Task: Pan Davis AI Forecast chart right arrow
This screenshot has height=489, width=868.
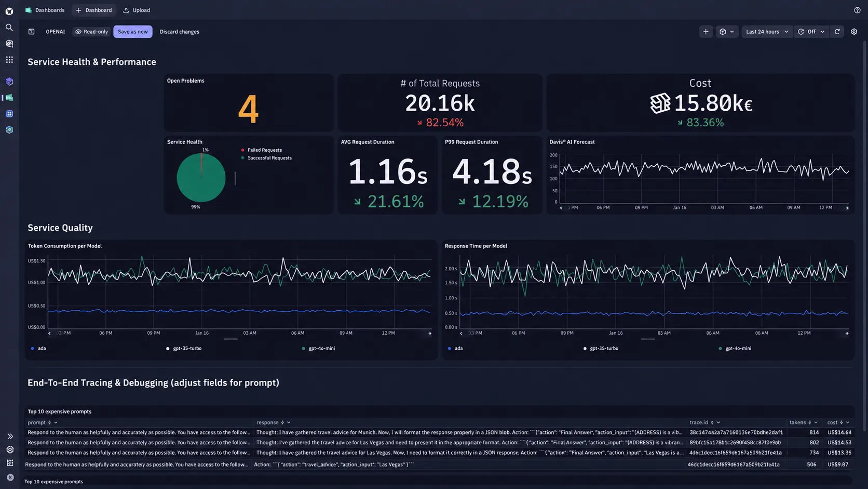Action: pos(847,208)
